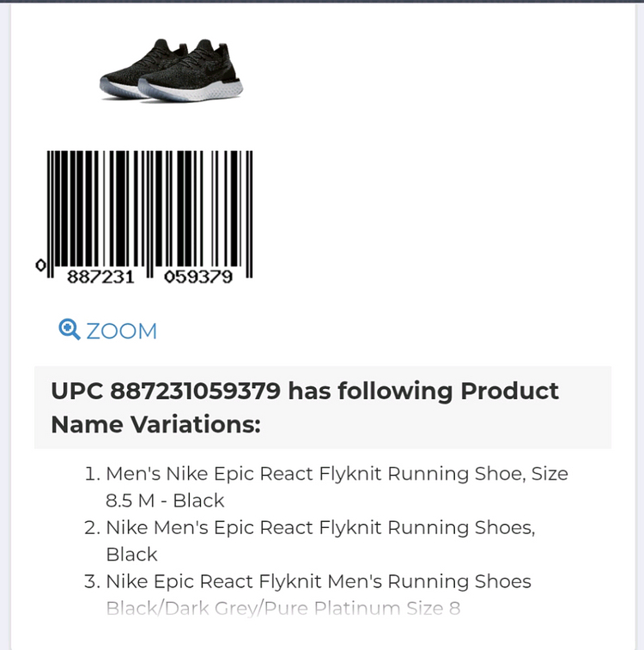Image resolution: width=644 pixels, height=650 pixels.
Task: Select "Nike Men's Epic React Flyknit Running Shoes," entry
Action: (x=320, y=527)
